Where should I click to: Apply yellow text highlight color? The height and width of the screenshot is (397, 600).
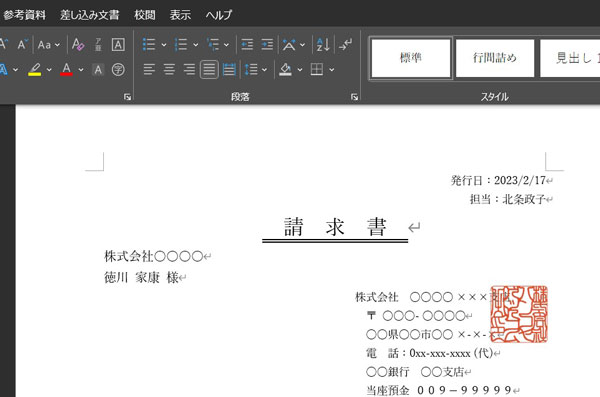point(35,70)
